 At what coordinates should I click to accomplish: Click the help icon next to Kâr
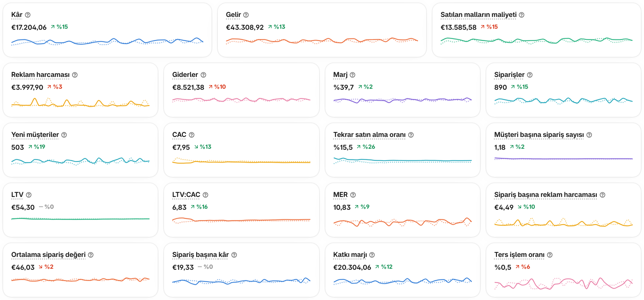(x=28, y=15)
